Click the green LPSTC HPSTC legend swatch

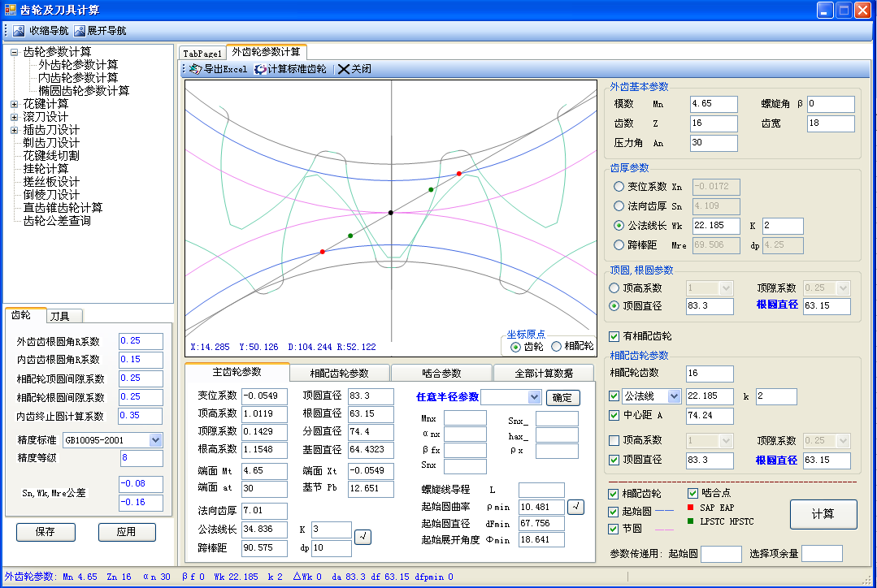(690, 521)
